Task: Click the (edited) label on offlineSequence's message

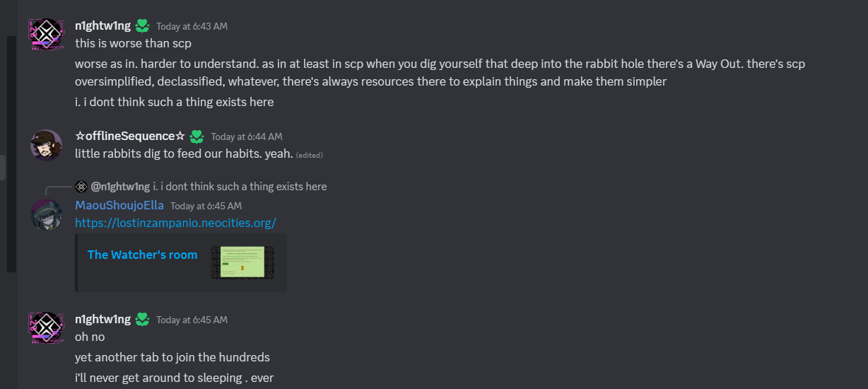Action: 310,155
